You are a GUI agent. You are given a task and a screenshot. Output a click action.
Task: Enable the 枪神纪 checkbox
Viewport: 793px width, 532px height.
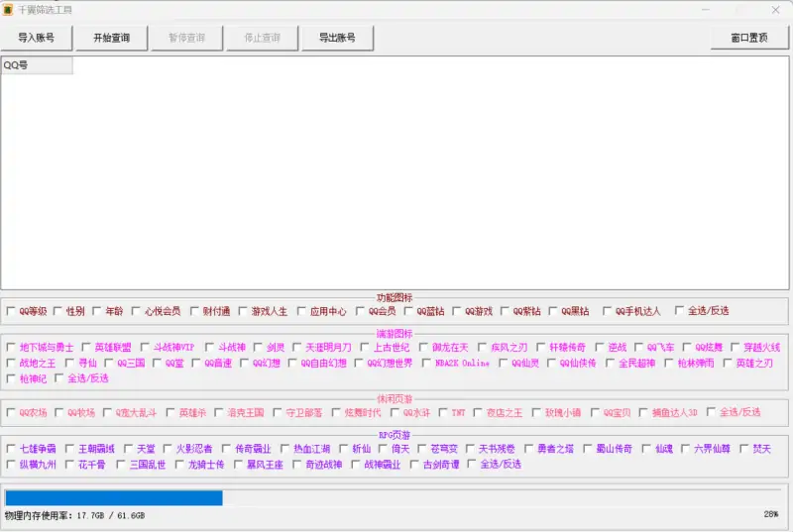point(11,378)
